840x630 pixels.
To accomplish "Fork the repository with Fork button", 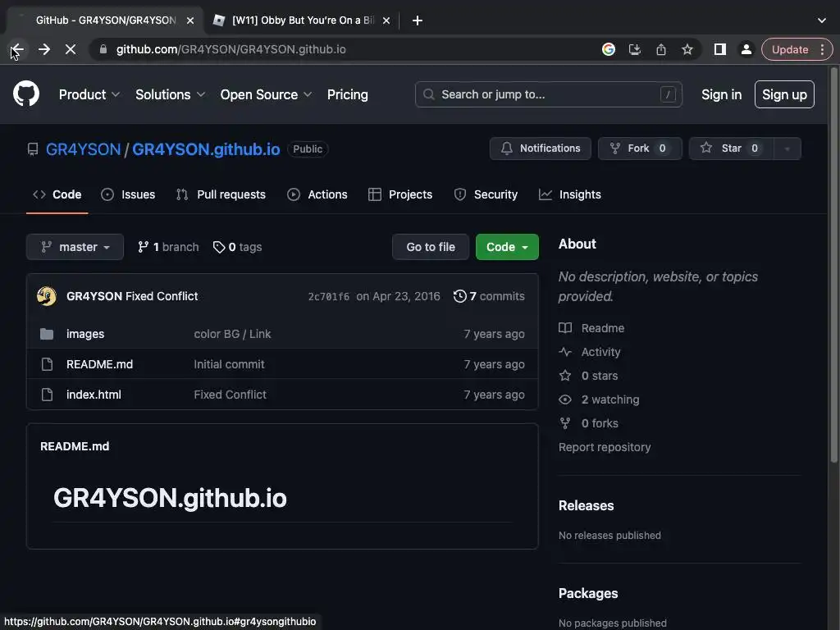I will click(x=640, y=148).
